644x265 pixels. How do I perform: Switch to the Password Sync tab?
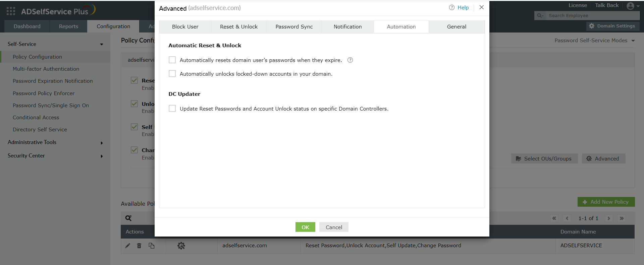coord(294,27)
